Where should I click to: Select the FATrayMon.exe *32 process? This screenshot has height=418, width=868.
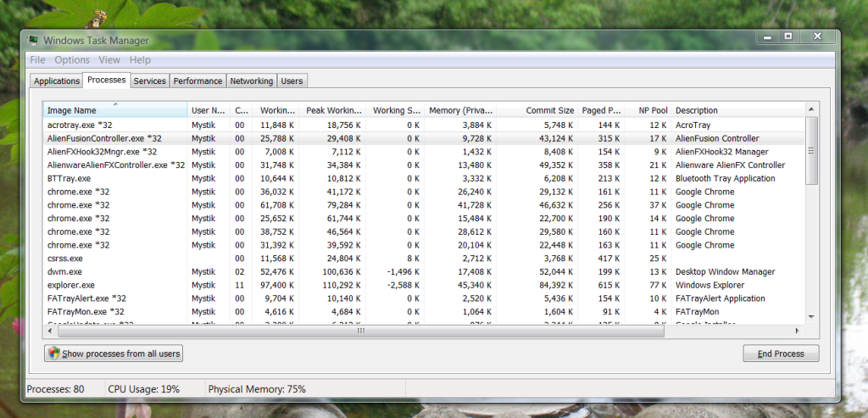click(x=424, y=312)
